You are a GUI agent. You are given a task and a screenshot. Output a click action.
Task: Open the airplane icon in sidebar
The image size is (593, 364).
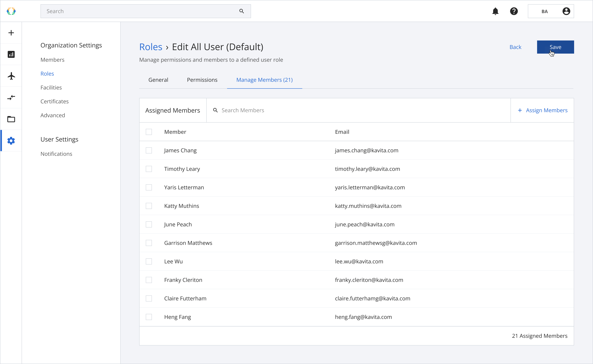click(11, 76)
